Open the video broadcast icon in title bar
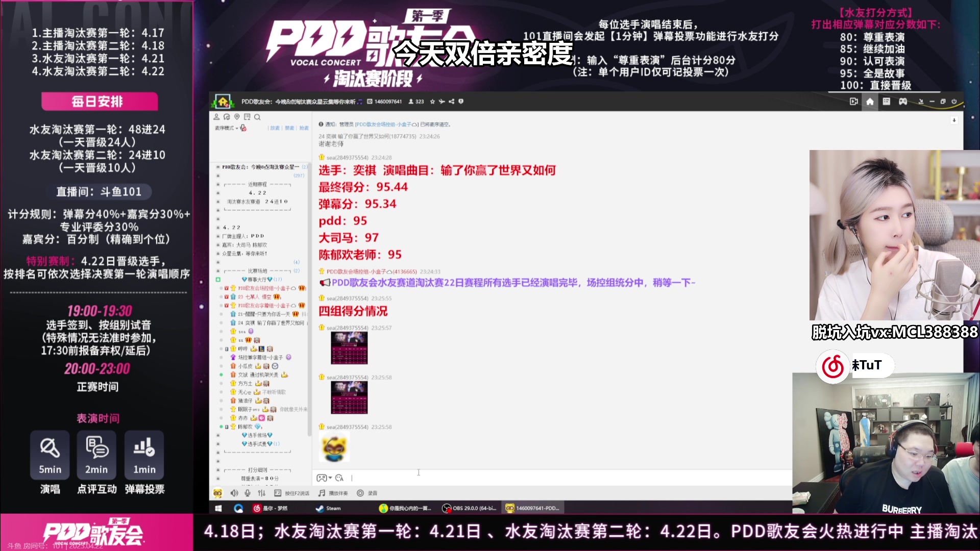This screenshot has width=980, height=551. click(853, 102)
